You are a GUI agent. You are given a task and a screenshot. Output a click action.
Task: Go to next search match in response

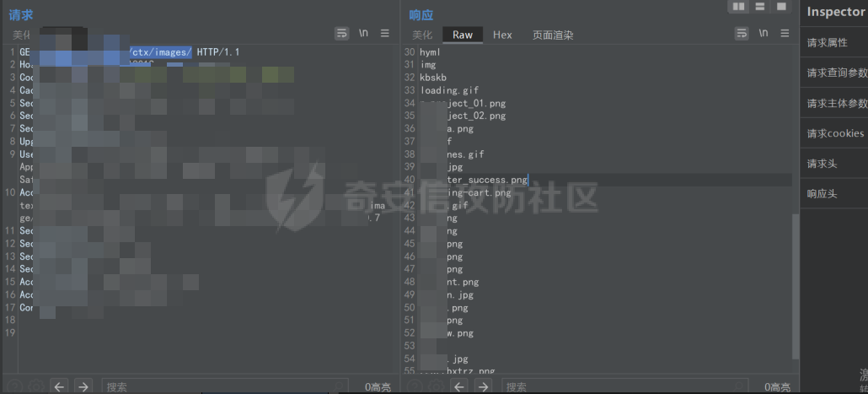tap(483, 386)
